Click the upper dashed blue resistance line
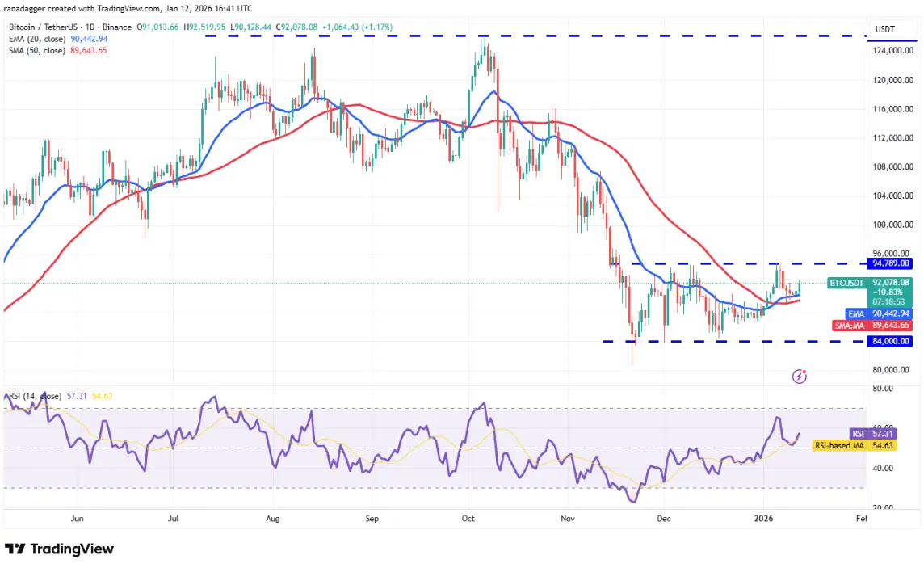 [x=535, y=36]
